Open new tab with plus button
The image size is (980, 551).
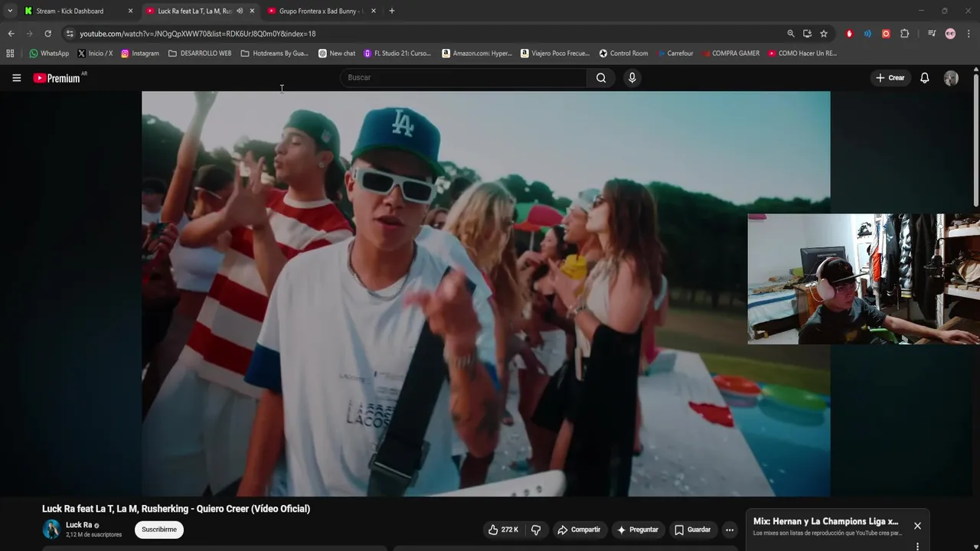pos(392,11)
